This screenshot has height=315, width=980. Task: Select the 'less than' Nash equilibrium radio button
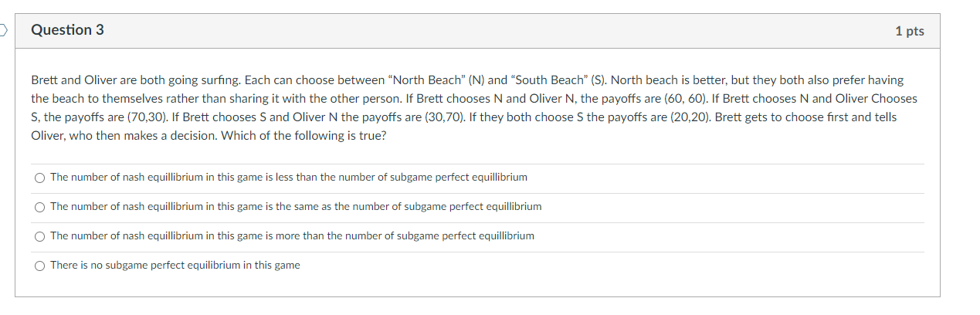39,178
